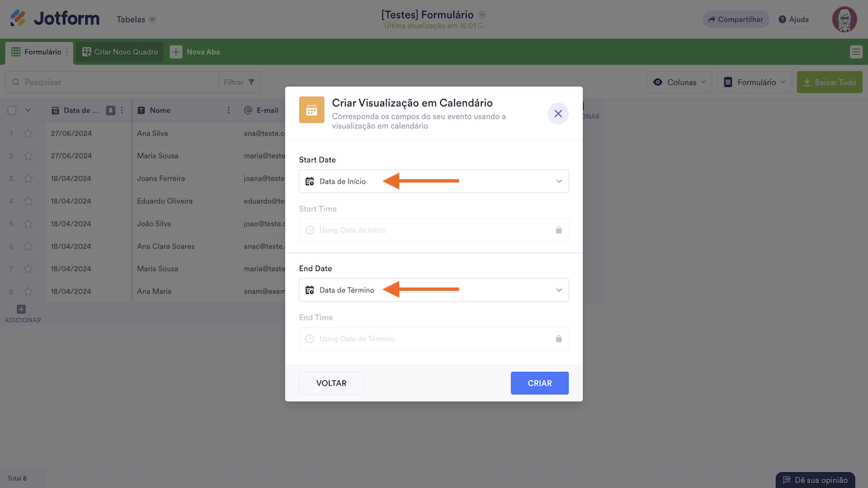Click the plus icon to add row
Viewport: 868px width, 488px height.
coord(21,310)
